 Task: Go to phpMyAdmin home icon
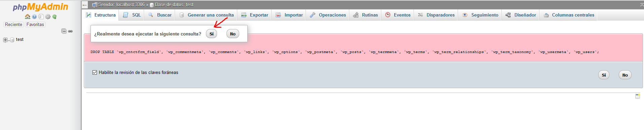[x=28, y=17]
